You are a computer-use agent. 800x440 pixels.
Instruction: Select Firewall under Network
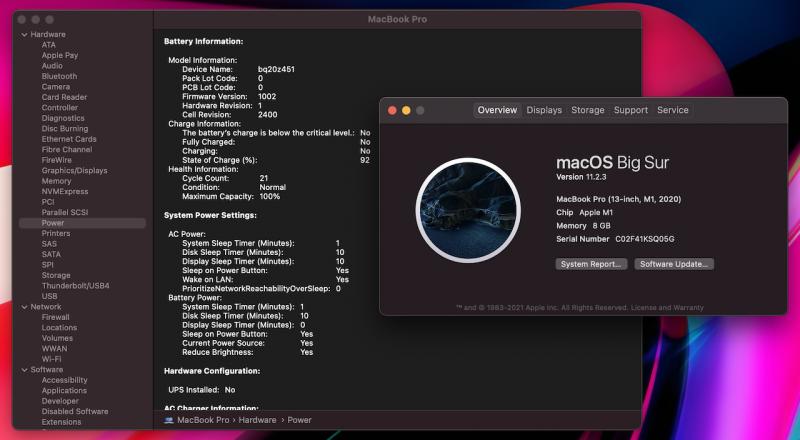click(55, 317)
